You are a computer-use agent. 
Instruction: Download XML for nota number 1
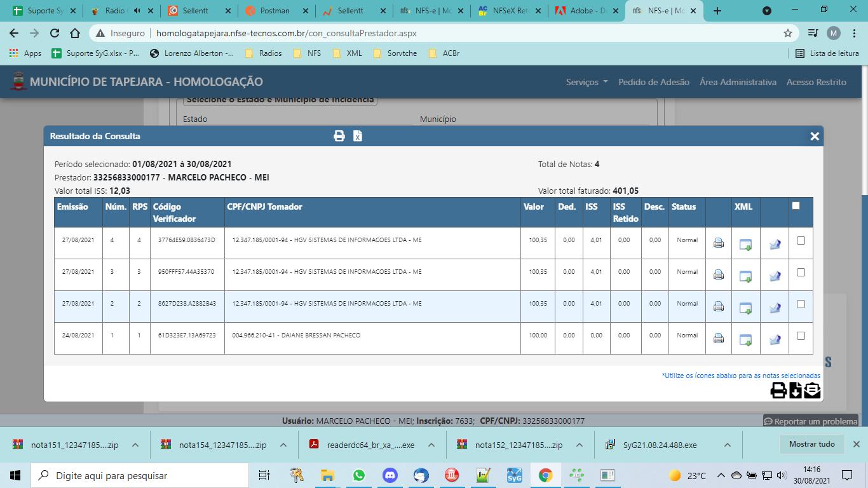[745, 340]
